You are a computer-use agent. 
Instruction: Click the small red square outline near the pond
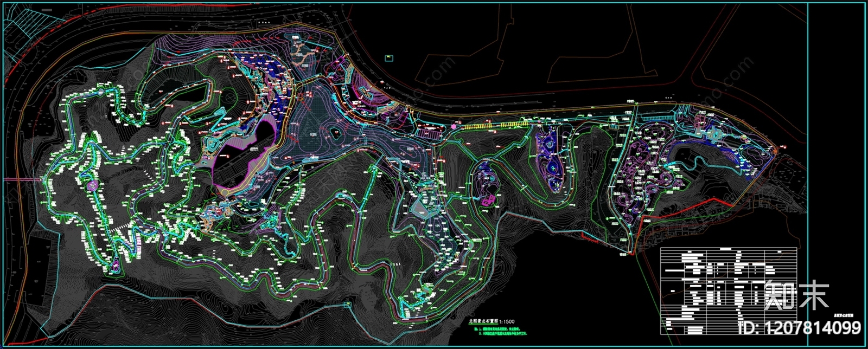point(301,97)
